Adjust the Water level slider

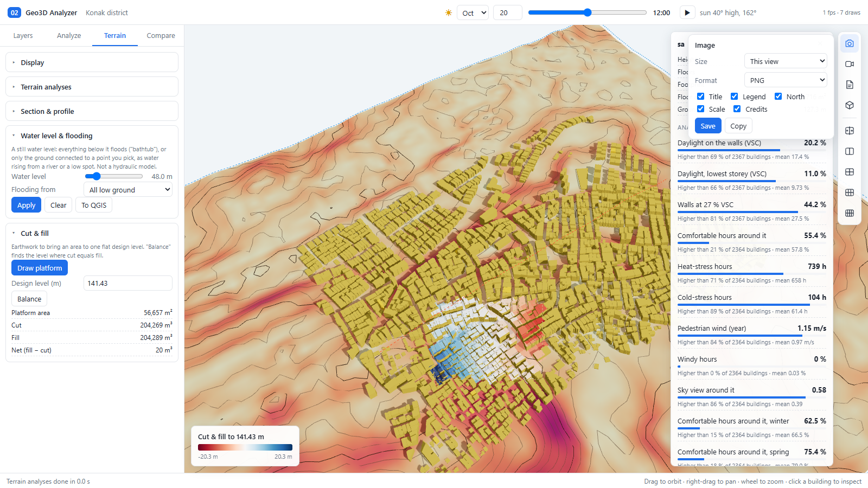coord(114,176)
